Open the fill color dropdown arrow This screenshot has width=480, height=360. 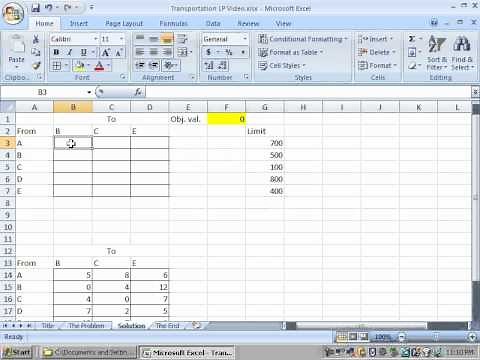point(89,66)
